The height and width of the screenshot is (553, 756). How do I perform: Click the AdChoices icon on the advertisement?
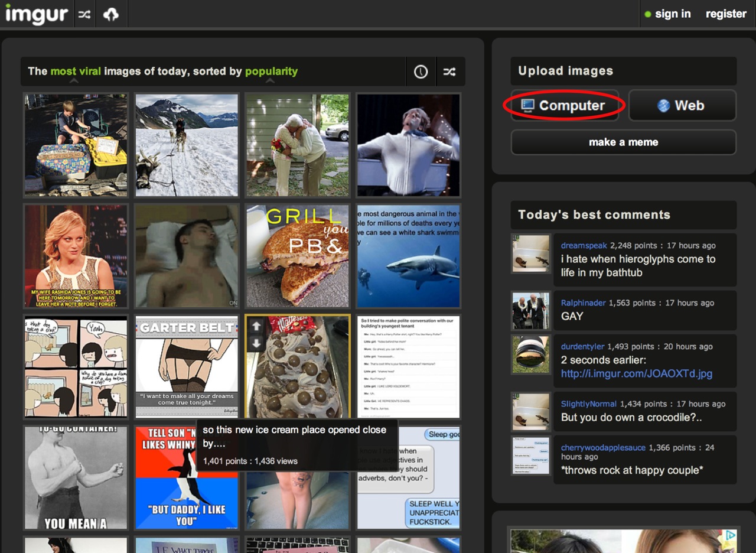click(x=731, y=535)
